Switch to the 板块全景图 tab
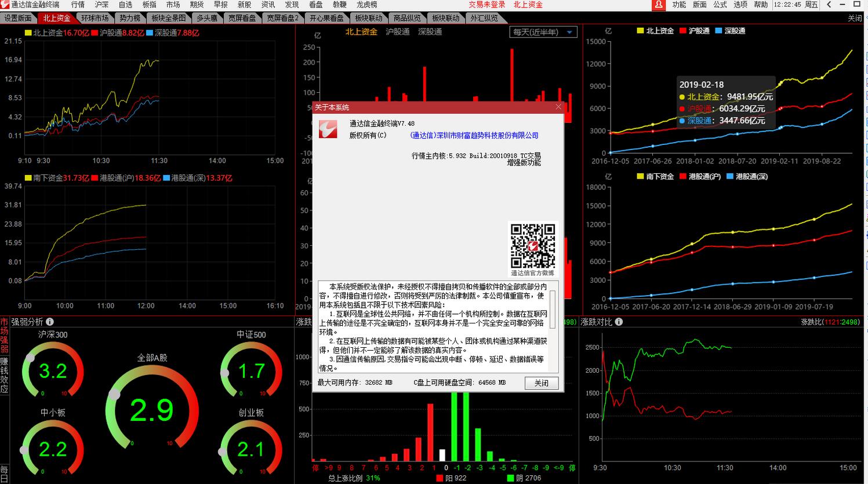Screen dimensions: 868x484 [169, 18]
